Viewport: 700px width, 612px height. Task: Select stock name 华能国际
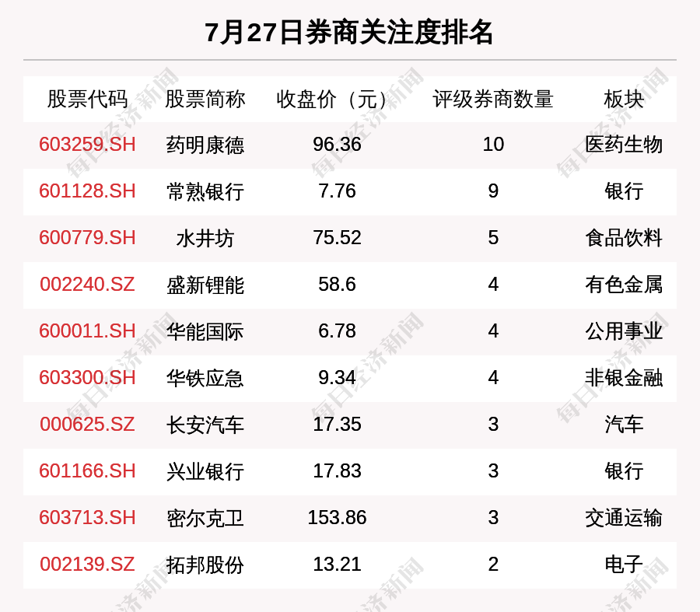(205, 332)
